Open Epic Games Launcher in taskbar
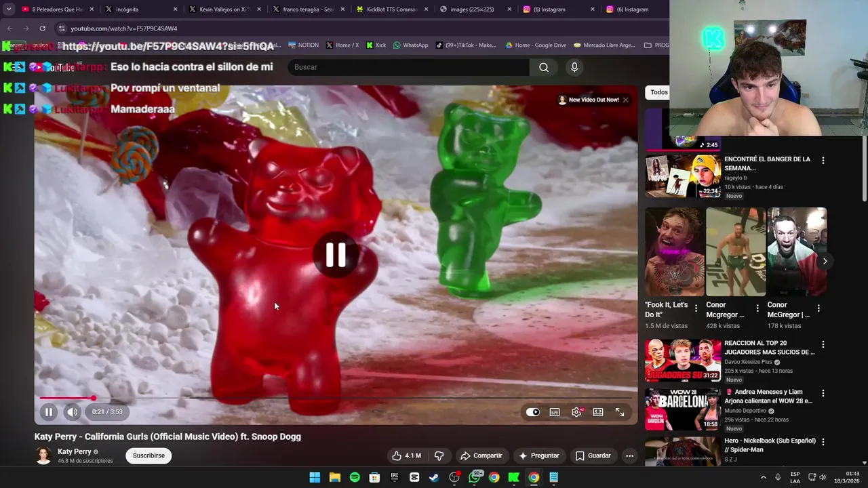This screenshot has height=488, width=868. pos(395,477)
